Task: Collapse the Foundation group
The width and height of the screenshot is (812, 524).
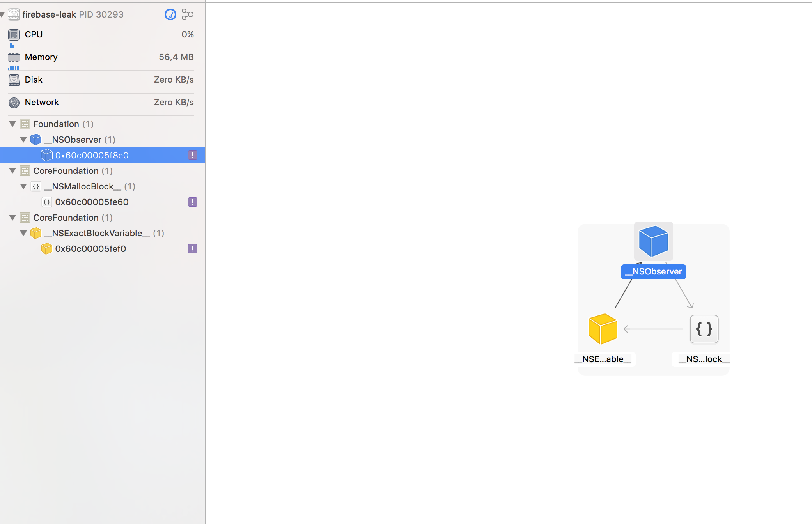Action: [x=12, y=124]
